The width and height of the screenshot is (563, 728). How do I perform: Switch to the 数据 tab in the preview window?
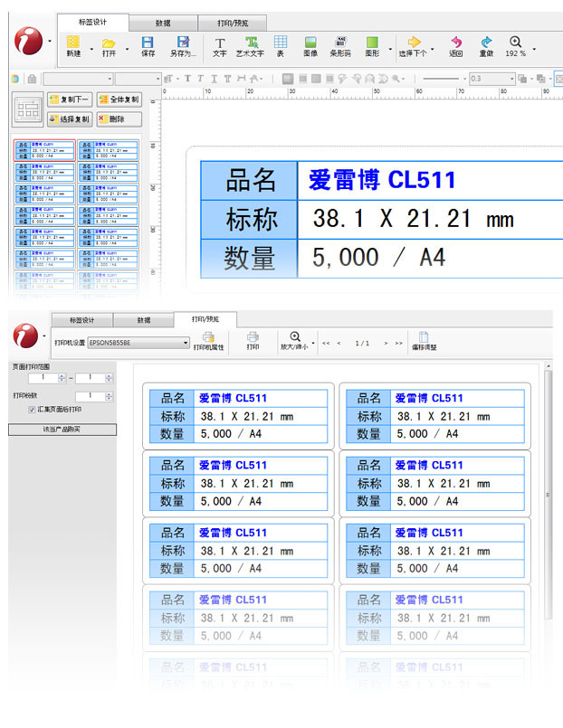pos(144,320)
